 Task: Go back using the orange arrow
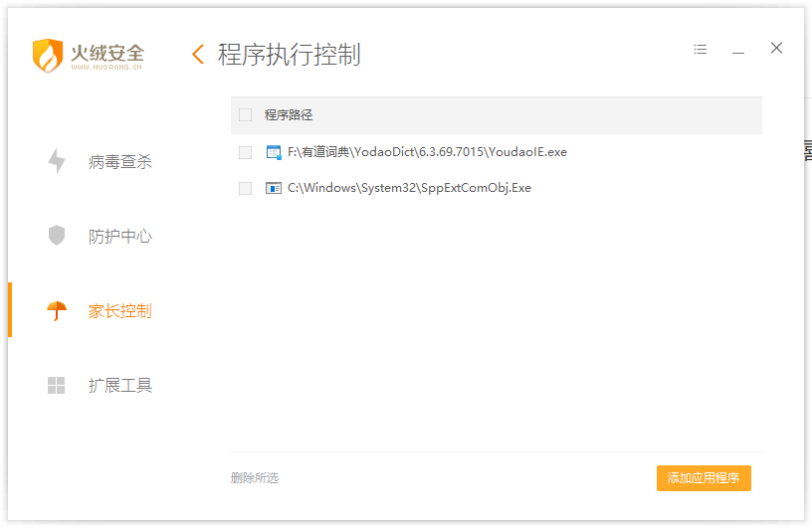(x=197, y=55)
